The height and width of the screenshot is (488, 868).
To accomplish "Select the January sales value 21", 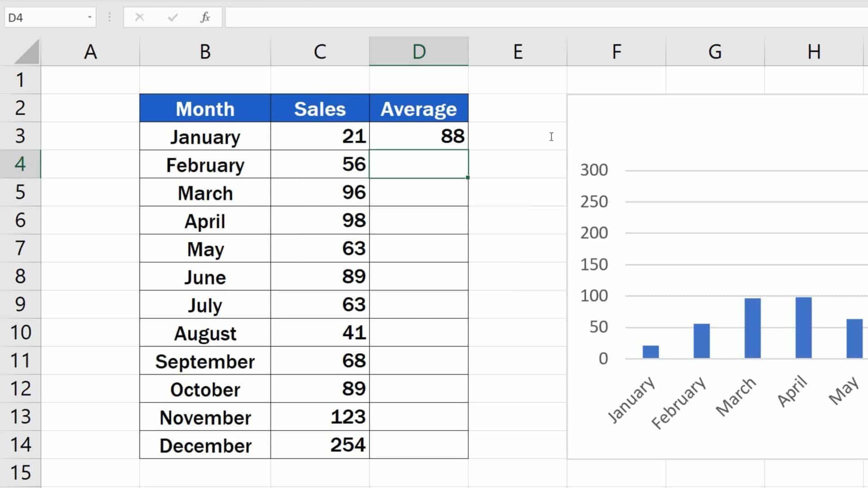I will point(320,136).
